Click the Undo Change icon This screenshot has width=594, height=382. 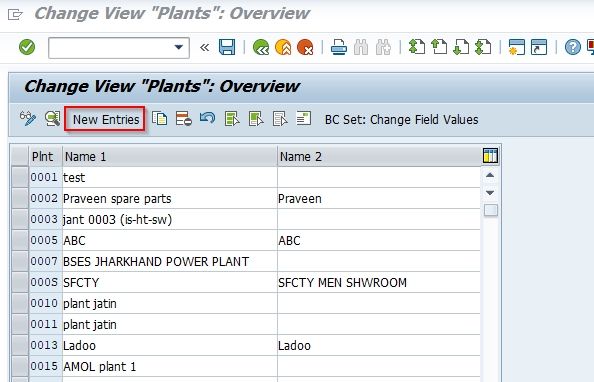(x=208, y=118)
